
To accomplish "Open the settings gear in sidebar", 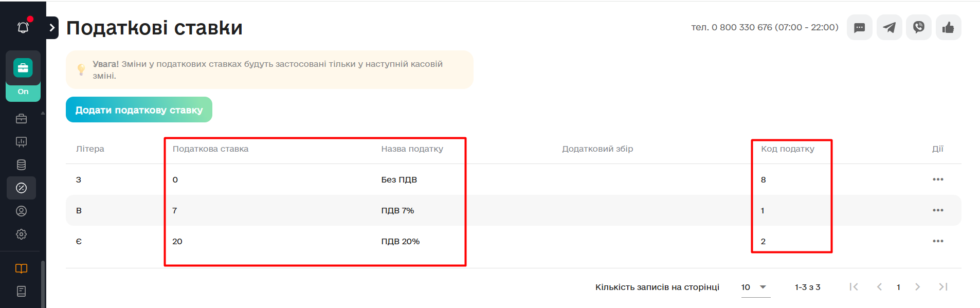I will [21, 234].
